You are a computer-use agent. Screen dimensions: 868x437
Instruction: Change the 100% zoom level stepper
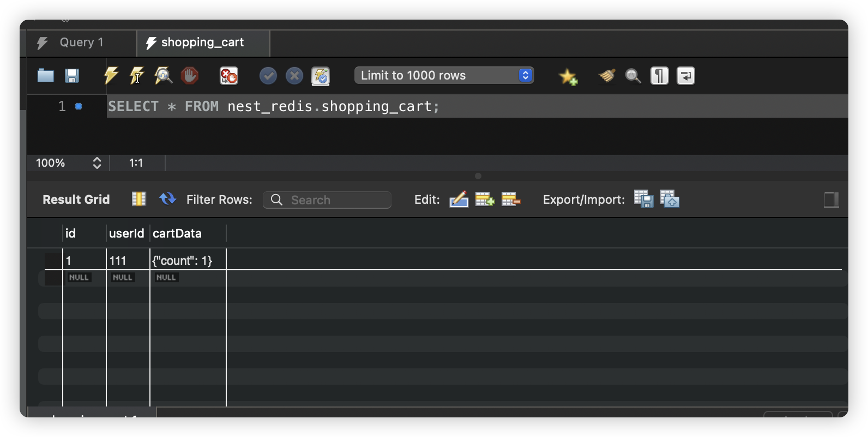coord(97,163)
